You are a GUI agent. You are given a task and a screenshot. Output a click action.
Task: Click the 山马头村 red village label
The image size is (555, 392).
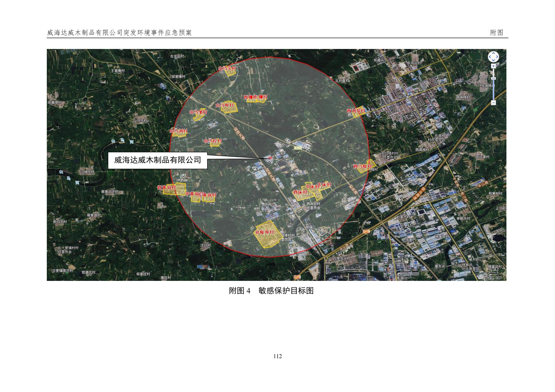227,68
